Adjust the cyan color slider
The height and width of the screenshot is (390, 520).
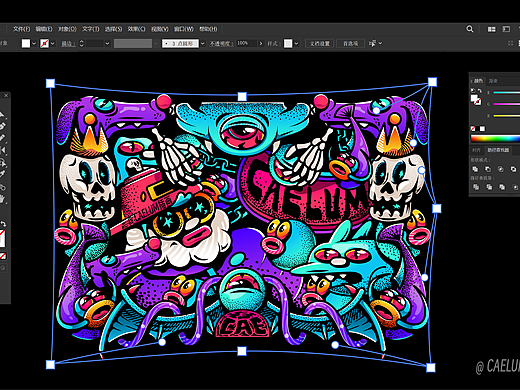(507, 92)
